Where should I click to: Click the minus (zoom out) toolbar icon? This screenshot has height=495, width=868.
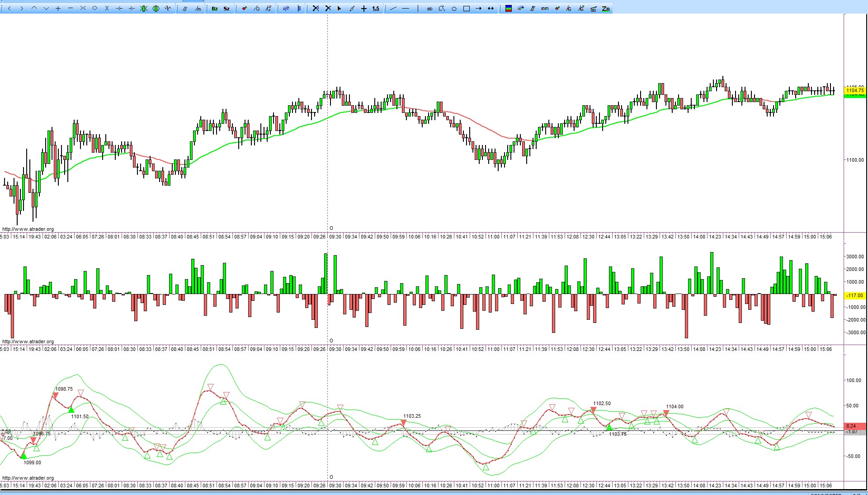[71, 8]
